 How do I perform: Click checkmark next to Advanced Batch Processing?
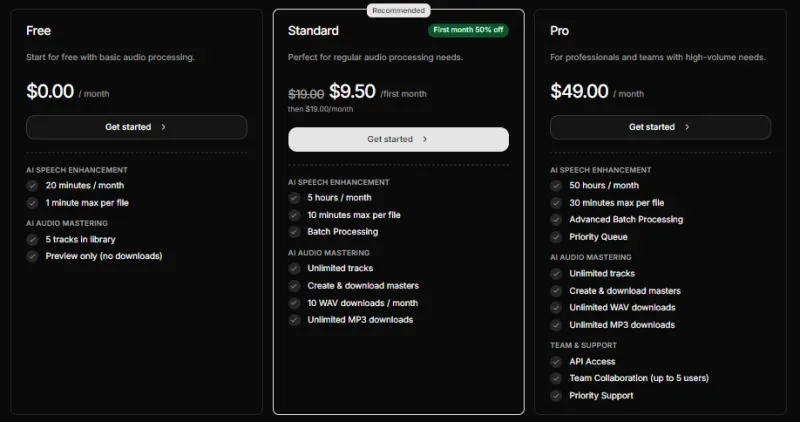[x=556, y=220]
